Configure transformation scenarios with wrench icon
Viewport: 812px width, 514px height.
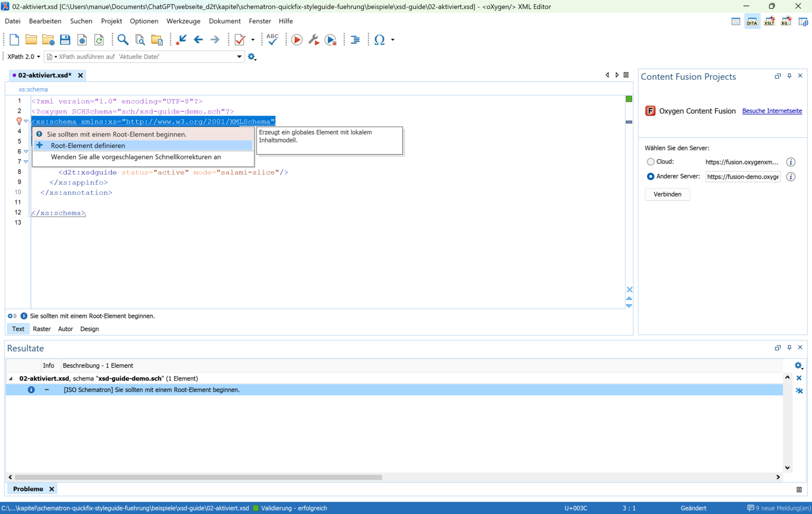coord(313,39)
